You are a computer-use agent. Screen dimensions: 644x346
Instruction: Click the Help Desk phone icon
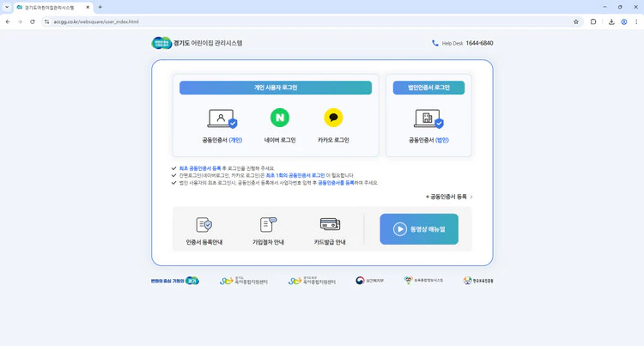435,43
